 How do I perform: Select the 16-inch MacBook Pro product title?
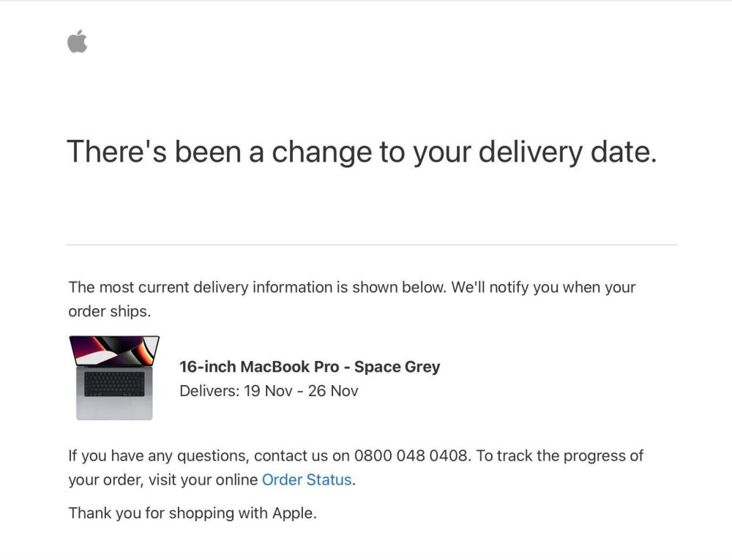[310, 367]
